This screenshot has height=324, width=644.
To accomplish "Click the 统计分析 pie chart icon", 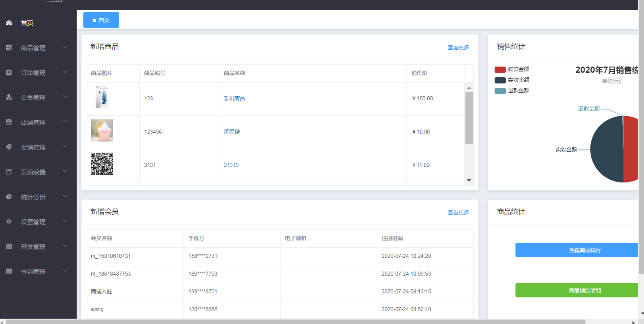I will (x=9, y=197).
